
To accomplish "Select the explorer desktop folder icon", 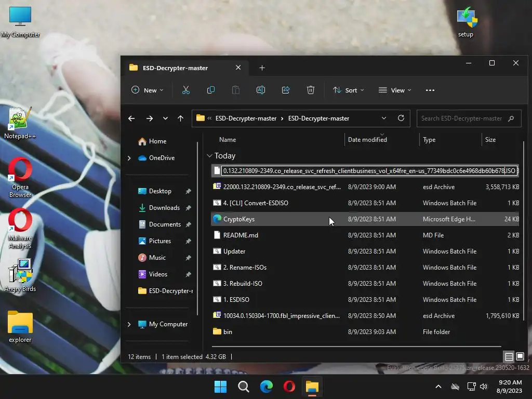I will (20, 327).
